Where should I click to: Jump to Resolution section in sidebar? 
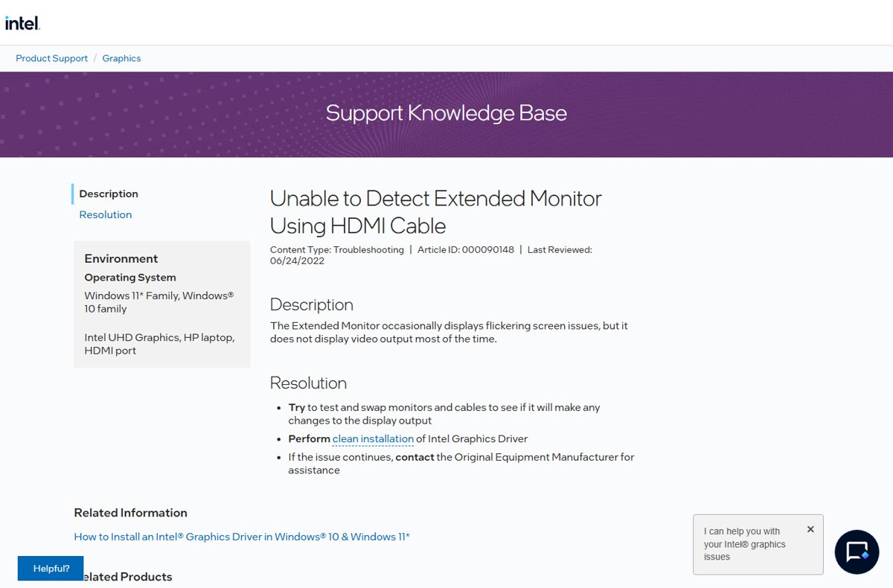tap(105, 214)
